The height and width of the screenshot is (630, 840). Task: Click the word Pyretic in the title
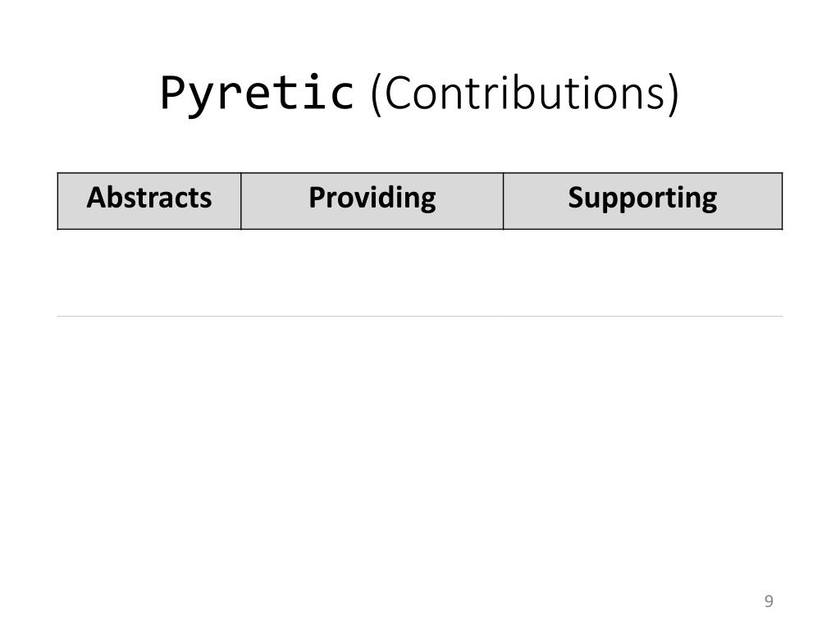(x=257, y=94)
